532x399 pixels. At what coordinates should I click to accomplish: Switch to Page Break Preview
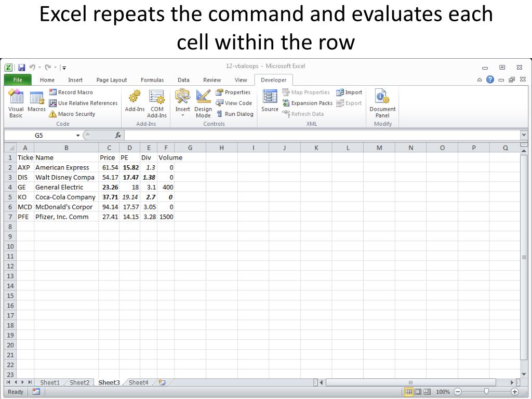coord(427,392)
